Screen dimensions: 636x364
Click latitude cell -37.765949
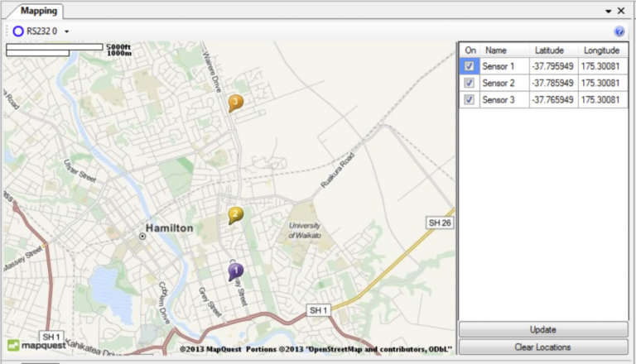[553, 100]
